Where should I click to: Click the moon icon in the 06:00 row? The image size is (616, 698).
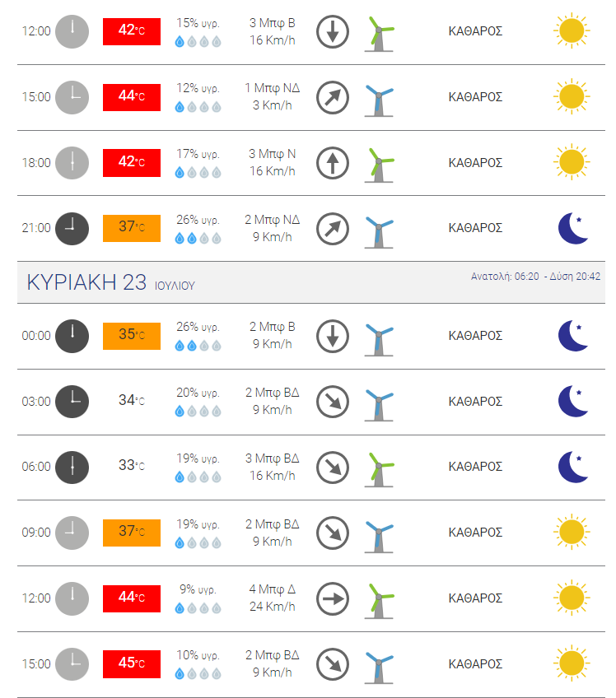coord(573,467)
